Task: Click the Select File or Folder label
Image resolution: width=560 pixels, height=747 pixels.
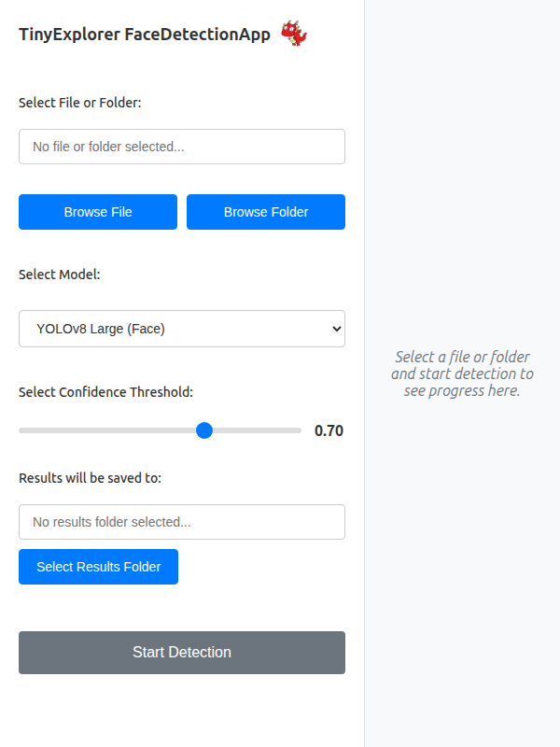Action: click(x=79, y=103)
